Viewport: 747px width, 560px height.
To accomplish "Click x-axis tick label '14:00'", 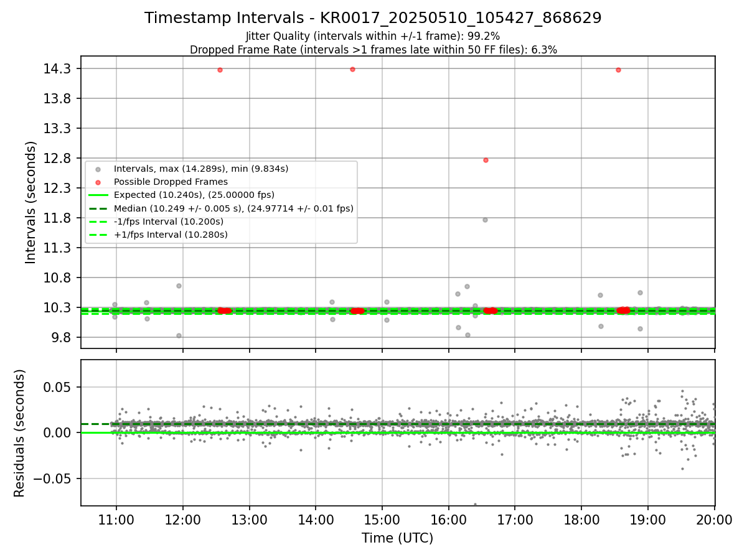I will pos(316,520).
